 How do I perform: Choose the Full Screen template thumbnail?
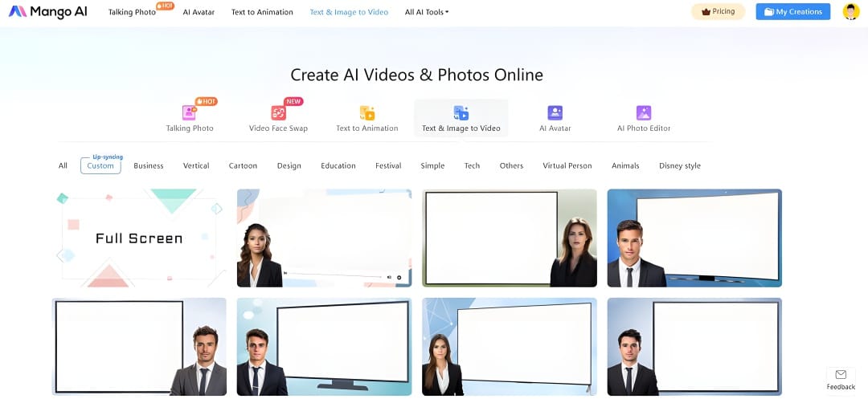pos(139,238)
